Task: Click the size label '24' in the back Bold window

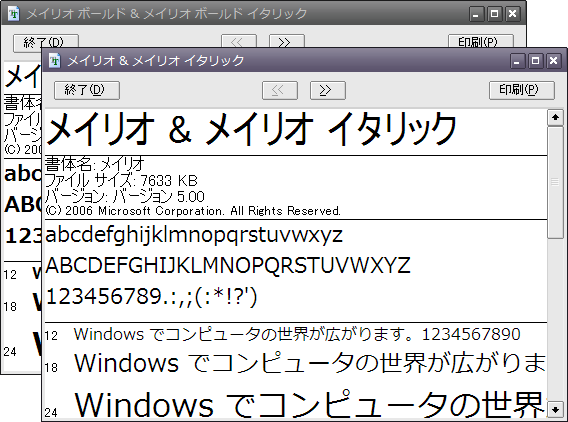Action: click(10, 351)
